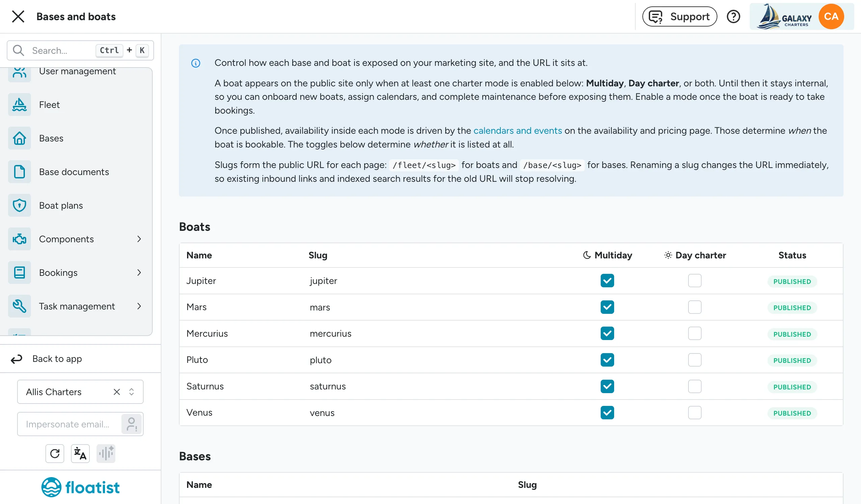
Task: Enable Day charter for Mercurius
Action: (x=695, y=333)
